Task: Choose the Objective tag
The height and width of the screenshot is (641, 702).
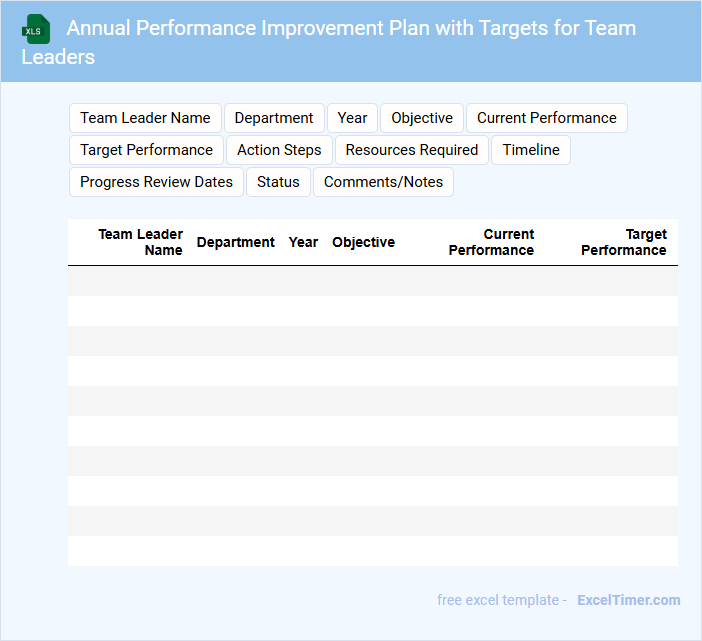Action: [x=422, y=118]
